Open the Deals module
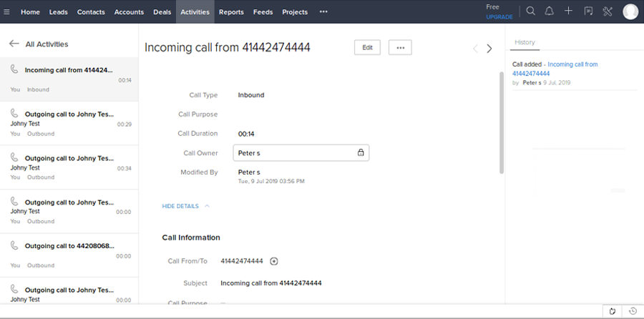The height and width of the screenshot is (319, 644). (162, 12)
